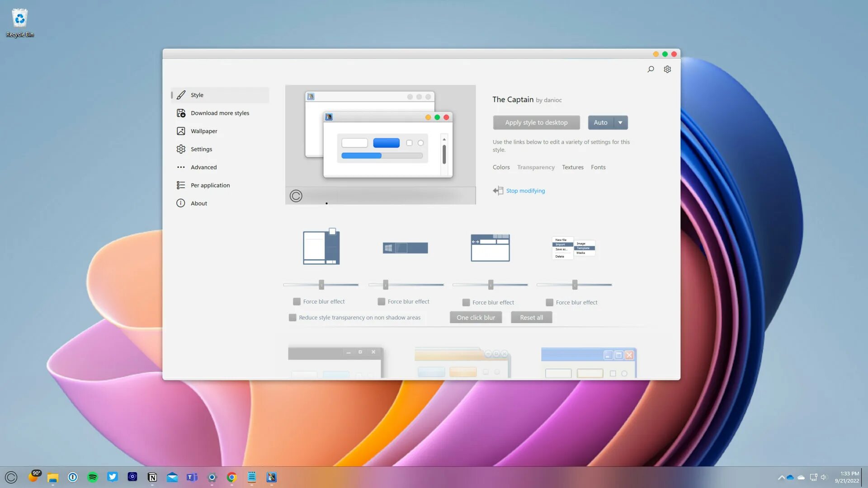Click the window frame transparency slider

[x=491, y=285]
